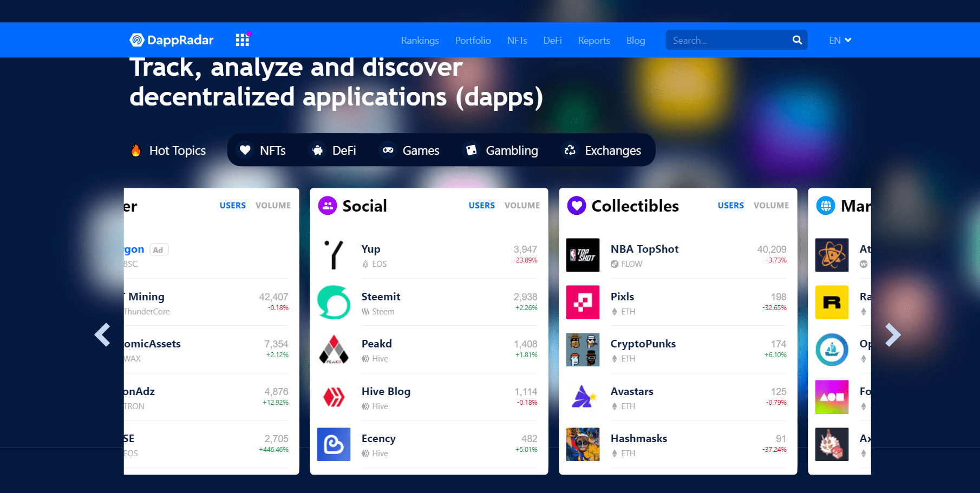
Task: Click the Exchanges recycle arrows icon
Action: [570, 150]
